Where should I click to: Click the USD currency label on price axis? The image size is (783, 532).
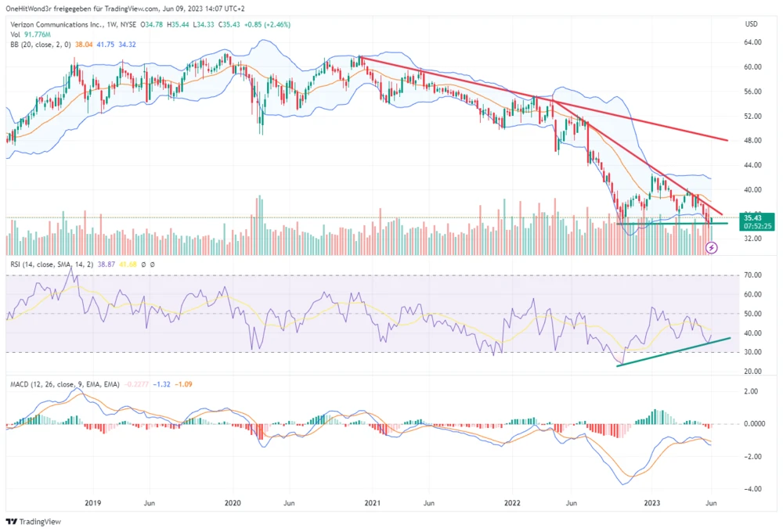click(752, 24)
